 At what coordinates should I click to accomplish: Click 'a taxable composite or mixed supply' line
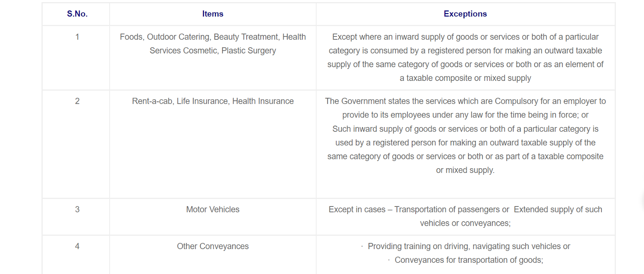point(465,78)
